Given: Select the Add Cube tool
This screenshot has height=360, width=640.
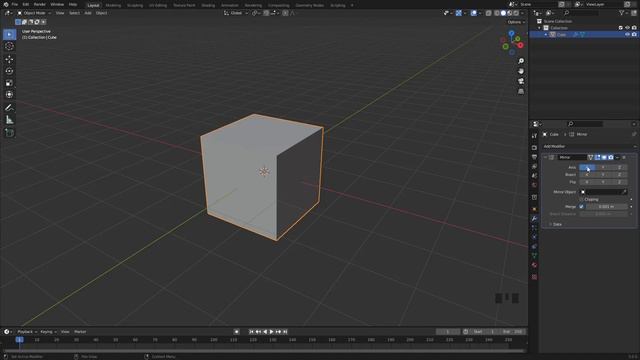Looking at the screenshot, I should (x=9, y=133).
